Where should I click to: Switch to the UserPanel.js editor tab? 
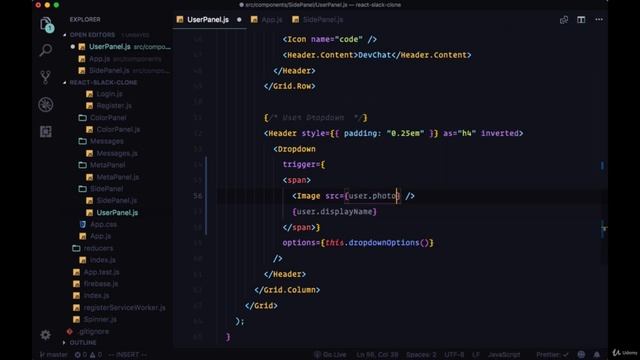pyautogui.click(x=208, y=20)
